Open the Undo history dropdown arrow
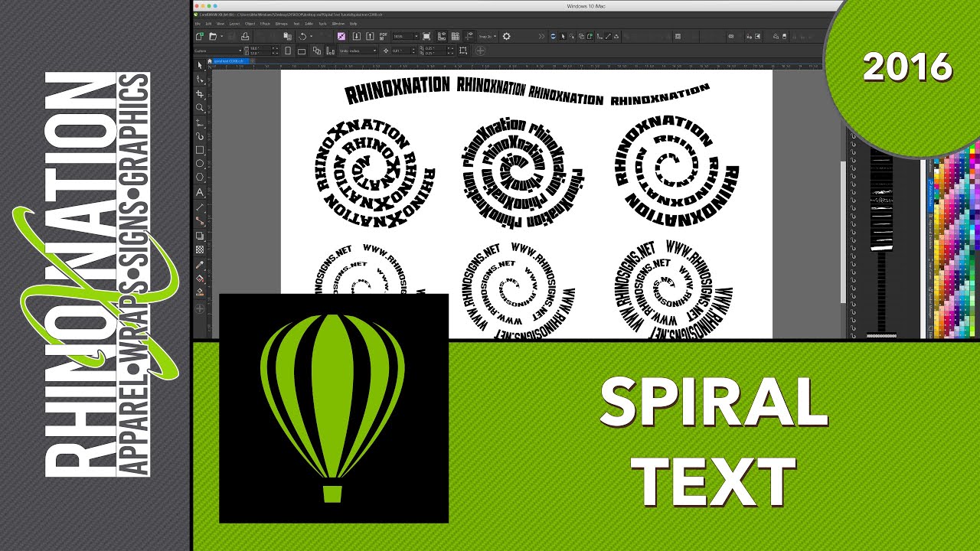Image resolution: width=980 pixels, height=551 pixels. [x=311, y=36]
